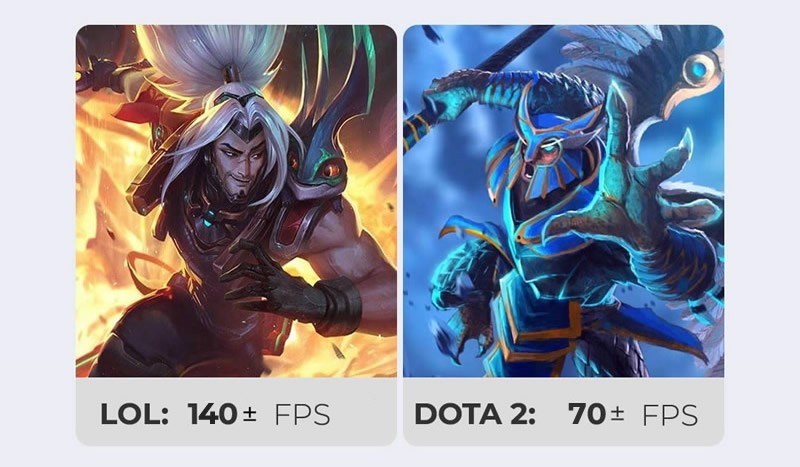Click the "LOL:" label text
The image size is (800, 467).
(x=135, y=414)
